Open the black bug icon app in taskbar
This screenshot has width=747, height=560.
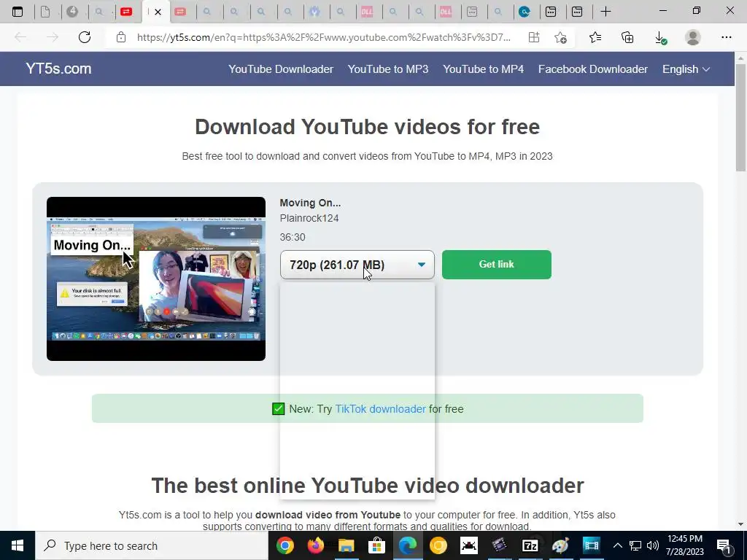click(469, 545)
